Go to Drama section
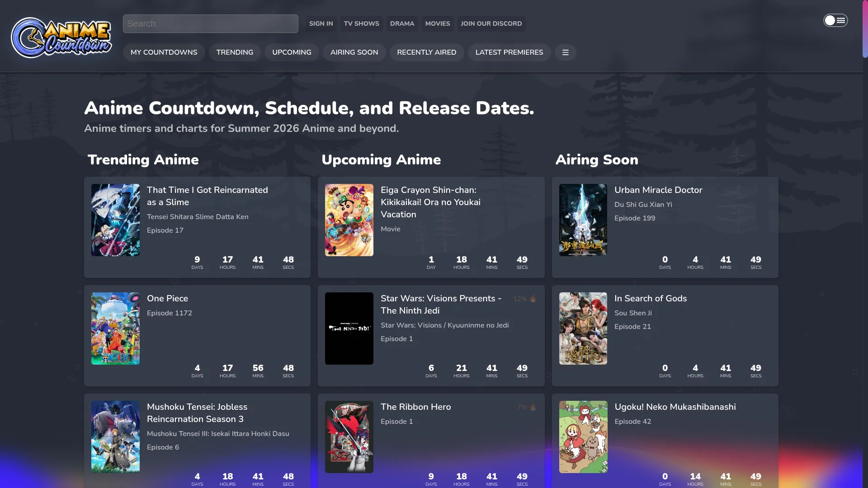This screenshot has width=868, height=488. 402,23
